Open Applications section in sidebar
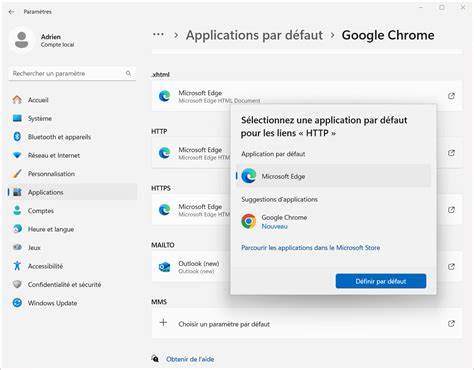This screenshot has width=474, height=370. click(x=73, y=192)
